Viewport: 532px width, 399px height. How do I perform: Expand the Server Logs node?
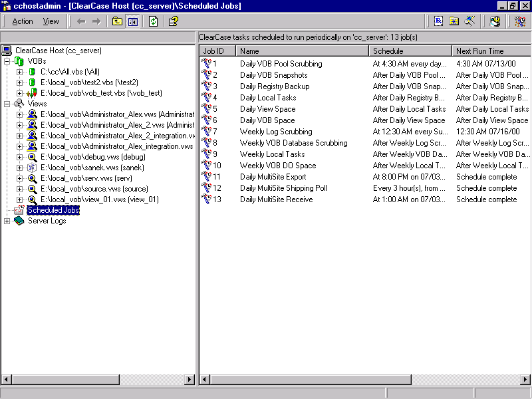pos(7,221)
